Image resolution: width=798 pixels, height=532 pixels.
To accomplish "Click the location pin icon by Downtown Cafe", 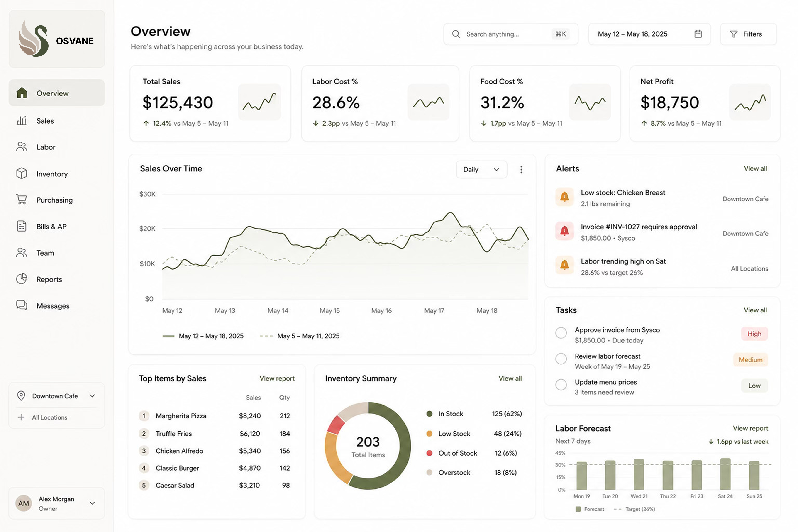I will (21, 396).
